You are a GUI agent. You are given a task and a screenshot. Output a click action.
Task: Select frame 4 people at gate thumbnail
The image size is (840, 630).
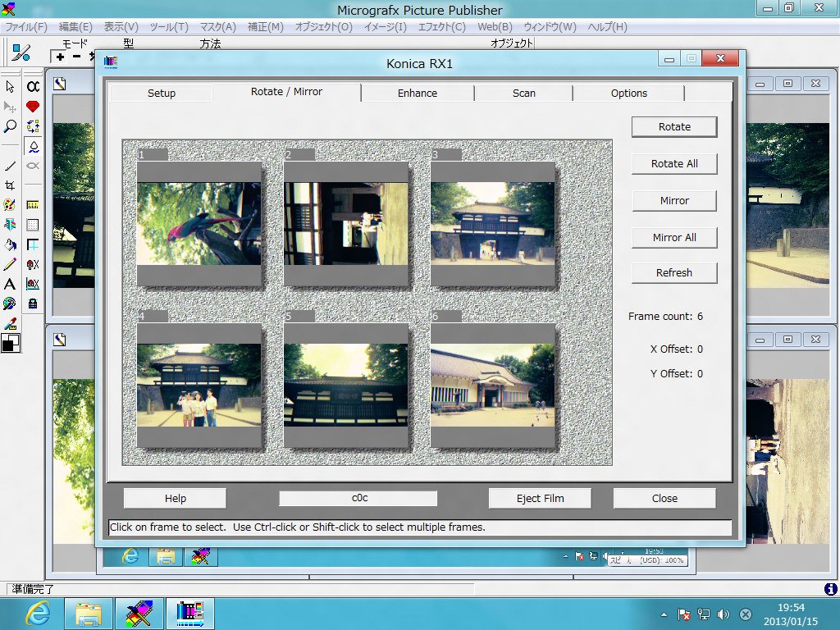199,386
